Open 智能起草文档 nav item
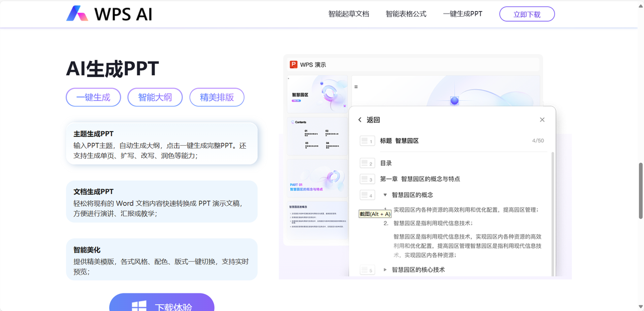This screenshot has height=311, width=644. tap(349, 14)
